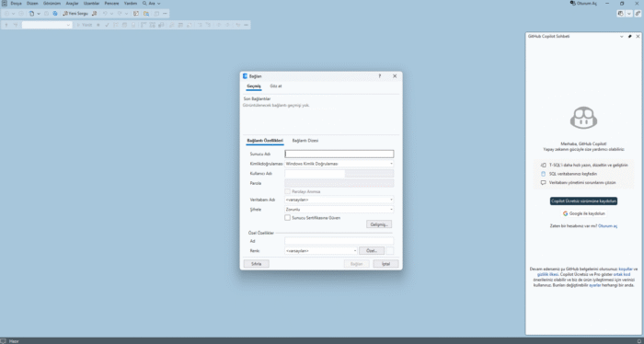Image resolution: width=644 pixels, height=344 pixels.
Task: Enable Sunucu Sertifikasına Güven checkbox
Action: [287, 218]
